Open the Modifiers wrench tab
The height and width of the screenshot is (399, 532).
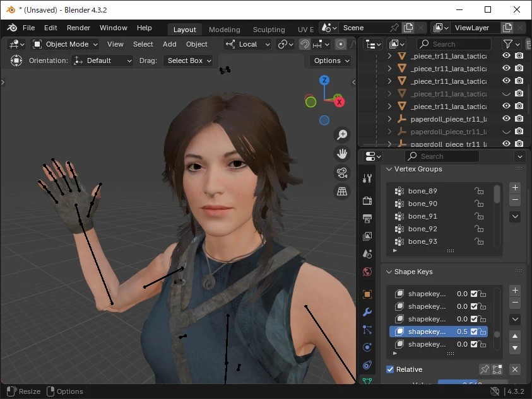click(x=367, y=312)
